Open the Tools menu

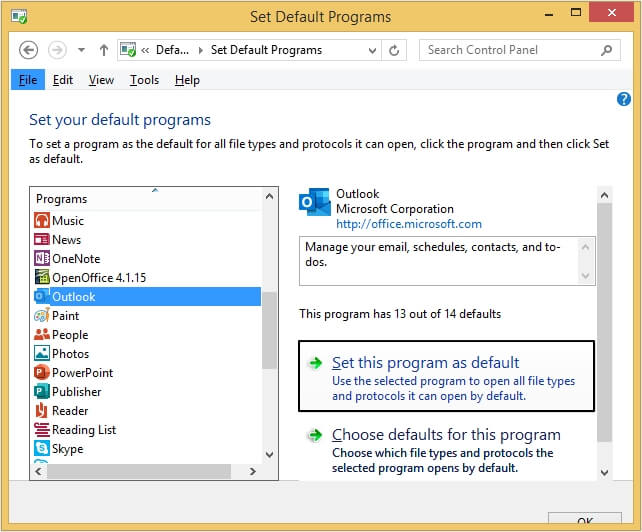pyautogui.click(x=144, y=80)
